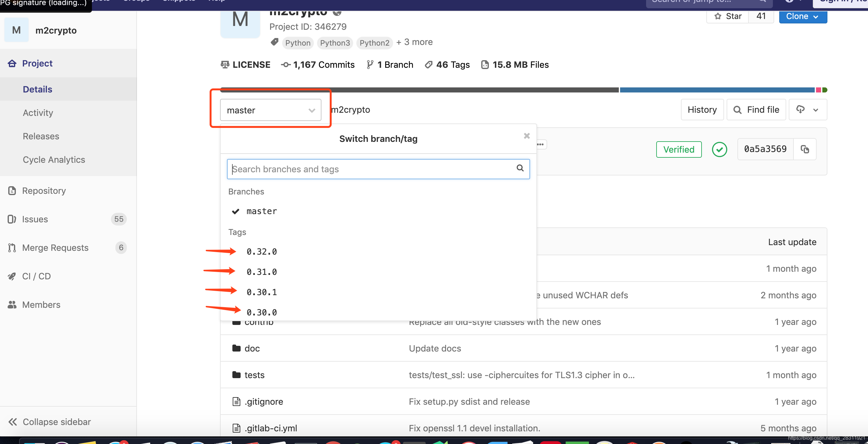Click the dark language segment of repository bar
Screen dimensions: 868x444
(419, 90)
